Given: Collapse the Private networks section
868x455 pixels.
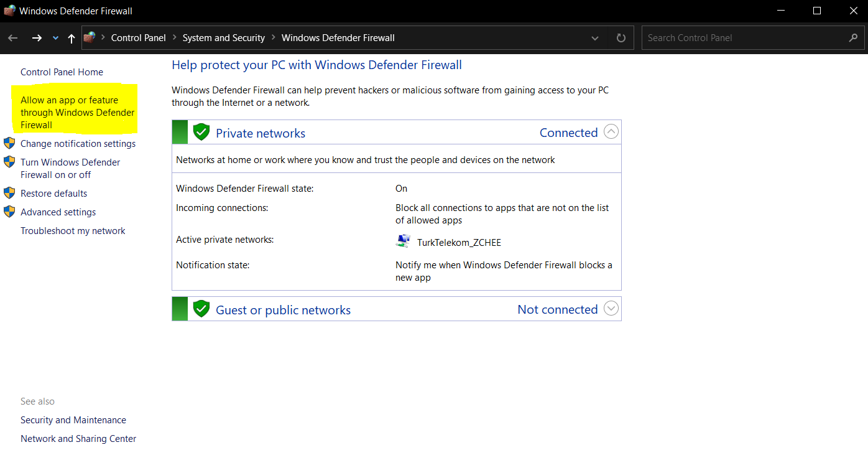Looking at the screenshot, I should 611,132.
